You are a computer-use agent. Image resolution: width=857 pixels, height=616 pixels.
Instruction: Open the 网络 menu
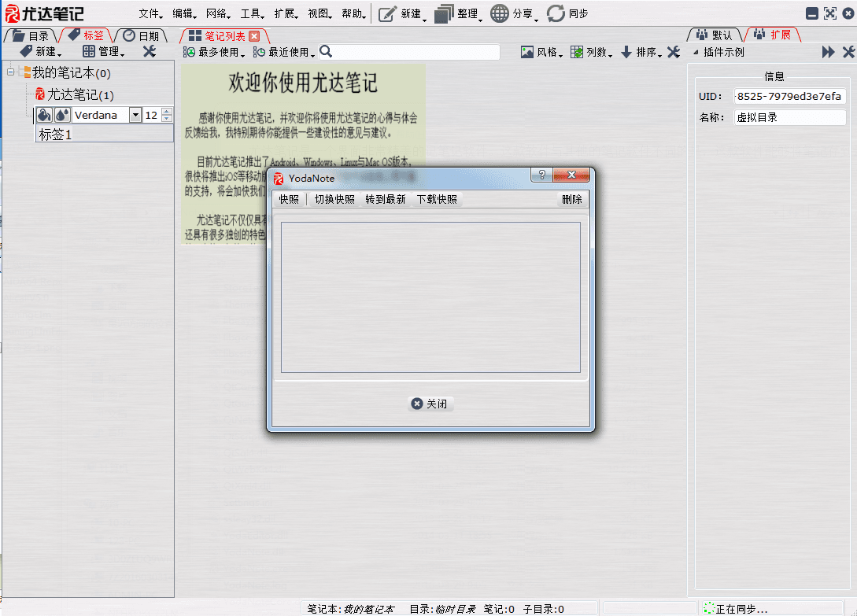(x=218, y=13)
